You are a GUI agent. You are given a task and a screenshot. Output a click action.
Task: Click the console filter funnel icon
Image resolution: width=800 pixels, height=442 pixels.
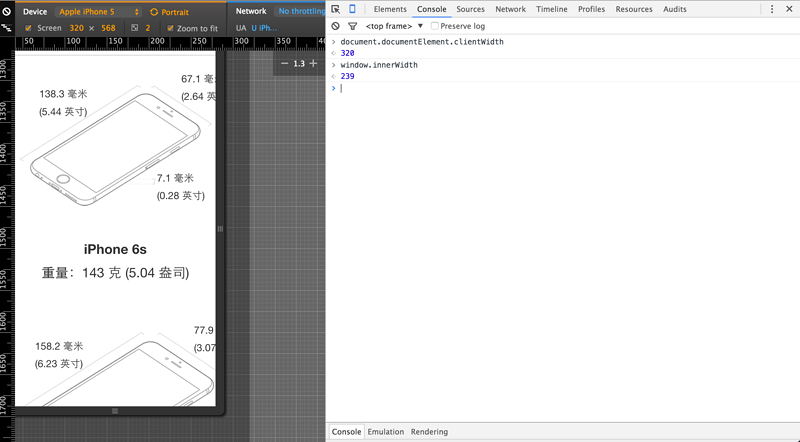[x=353, y=26]
